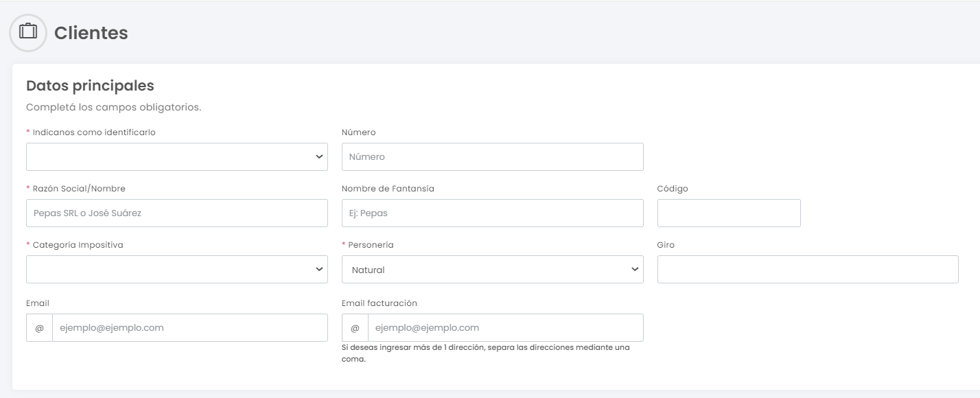Click the Email address input
980x398 pixels.
tap(190, 327)
